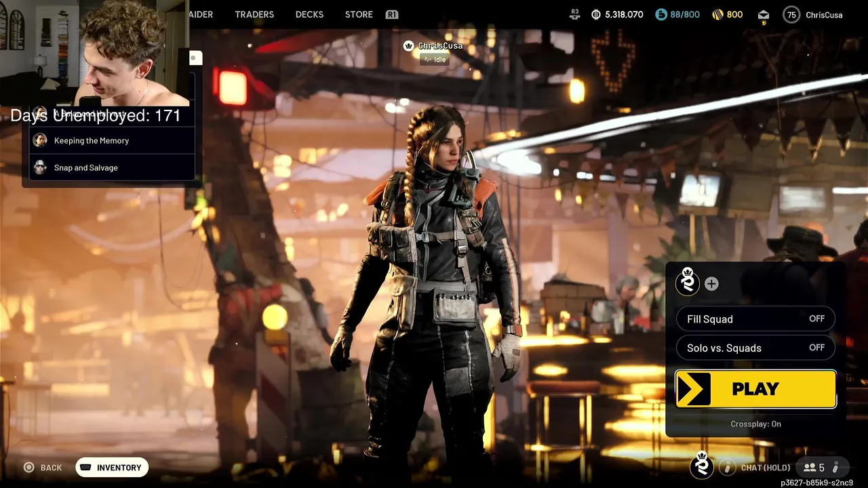
Task: Open the INVENTORY button
Action: click(112, 468)
